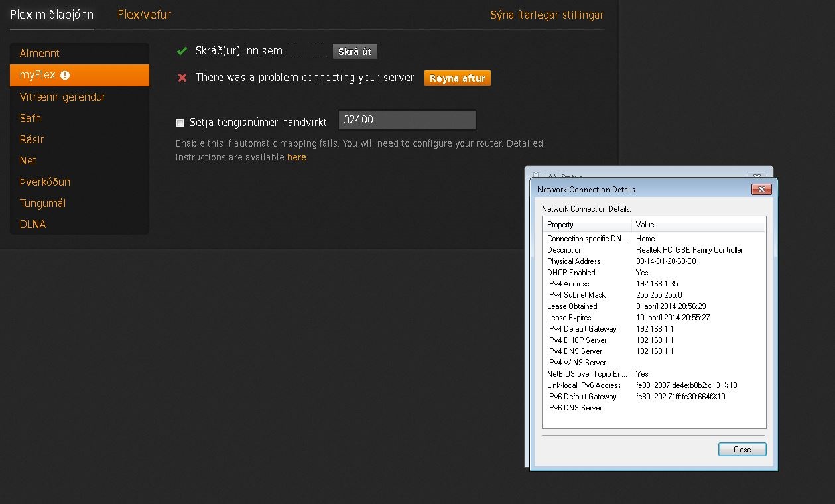Click the port number field showing 32400

[x=407, y=120]
